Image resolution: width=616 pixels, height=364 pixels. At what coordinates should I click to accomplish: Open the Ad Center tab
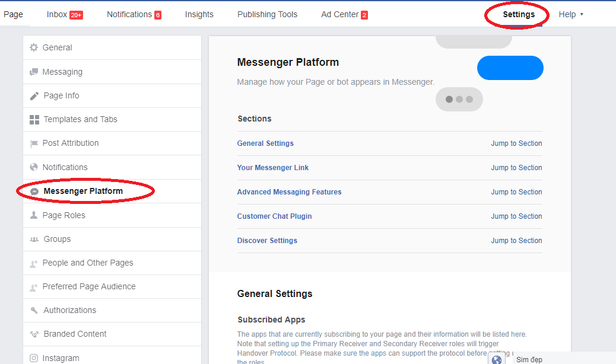(x=344, y=14)
